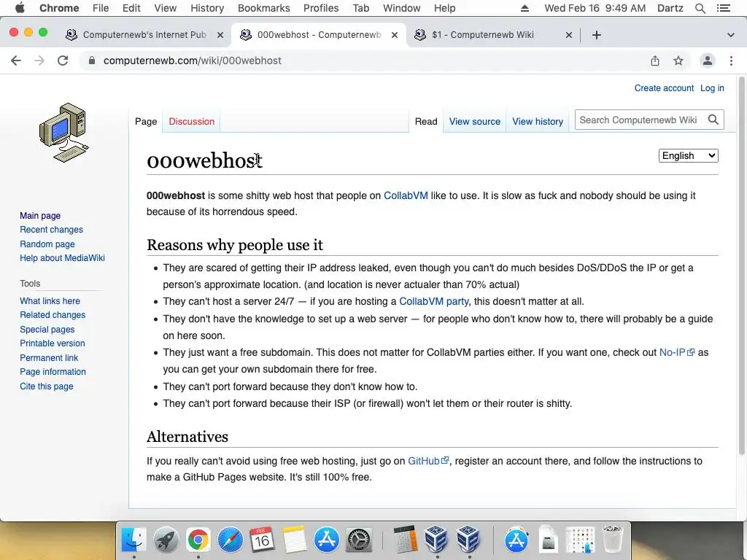The height and width of the screenshot is (560, 747).
Task: Click the Create account link
Action: click(664, 88)
